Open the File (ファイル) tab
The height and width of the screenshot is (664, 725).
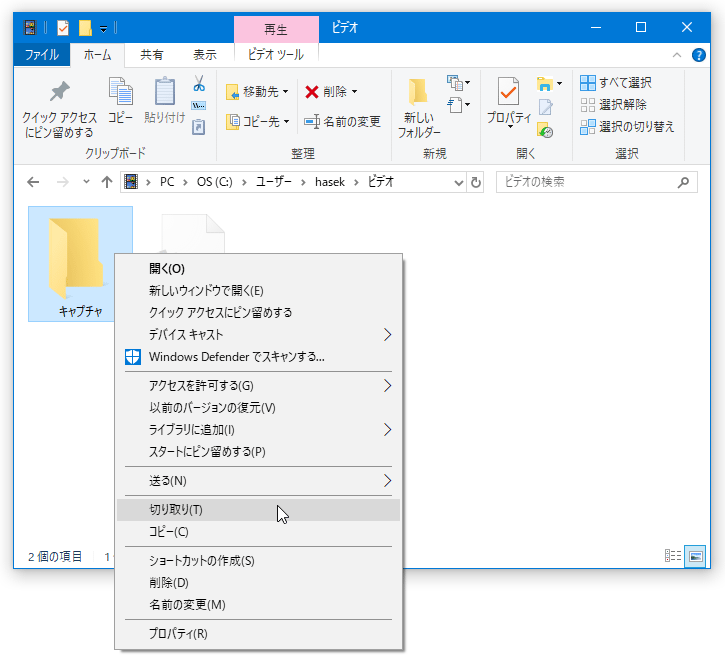click(x=42, y=55)
